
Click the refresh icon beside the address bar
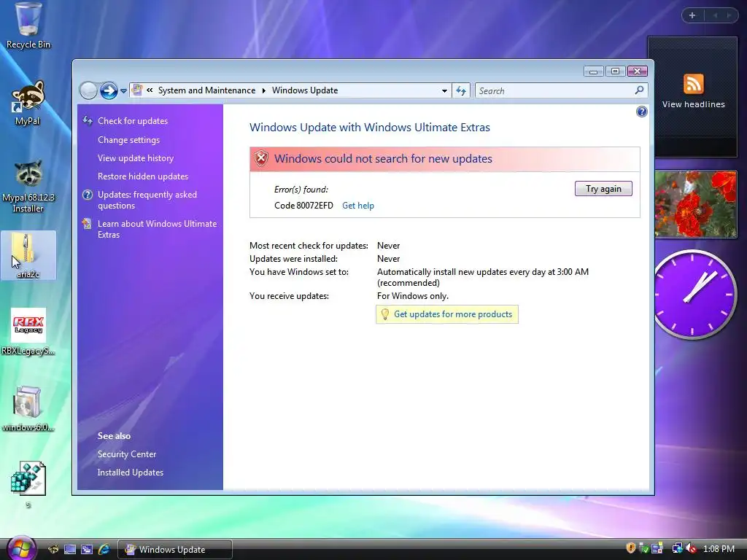tap(461, 90)
